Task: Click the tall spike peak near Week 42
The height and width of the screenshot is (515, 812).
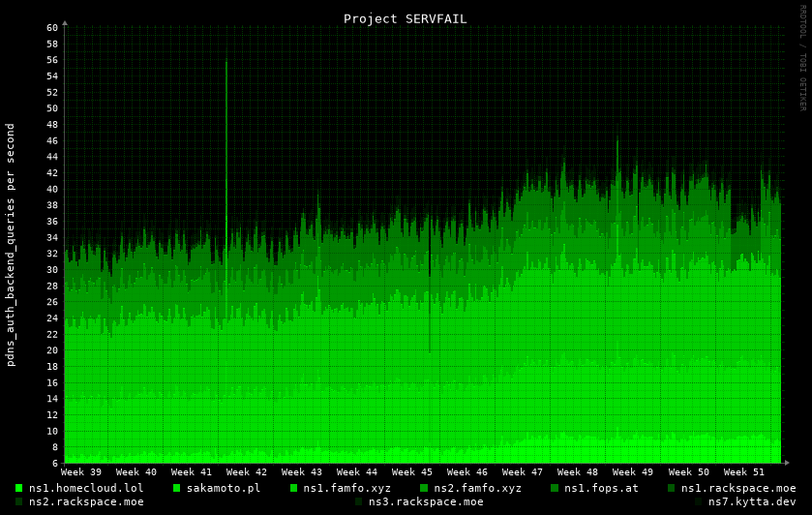Action: pyautogui.click(x=226, y=62)
